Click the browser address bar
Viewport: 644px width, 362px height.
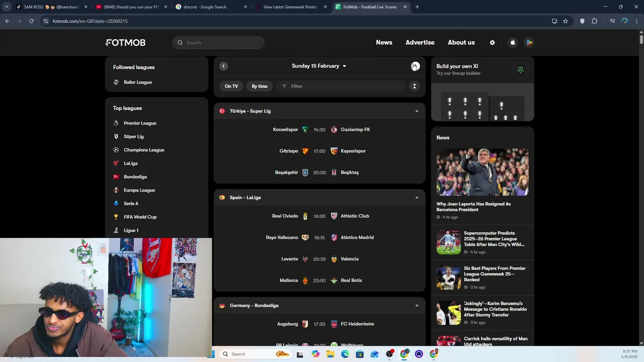pos(297,21)
